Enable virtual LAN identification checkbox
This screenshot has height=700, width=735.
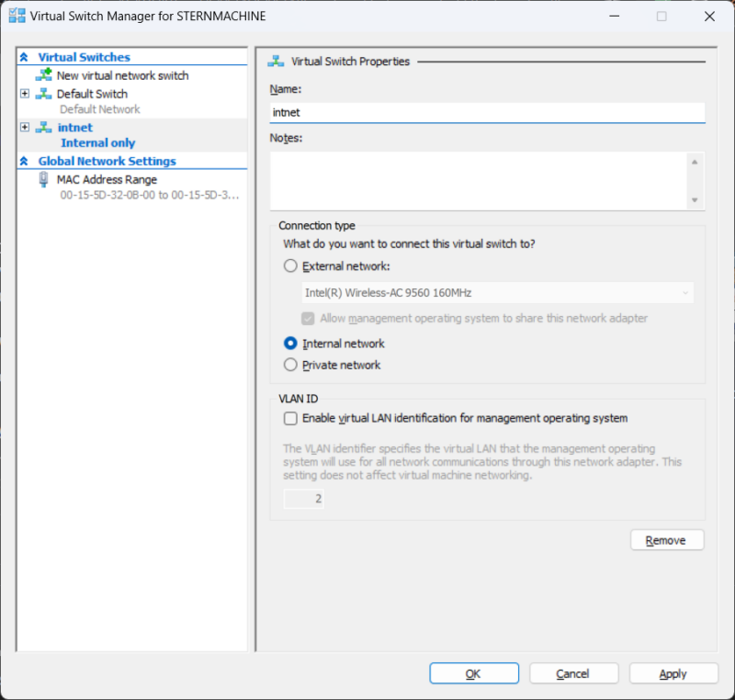pos(290,418)
